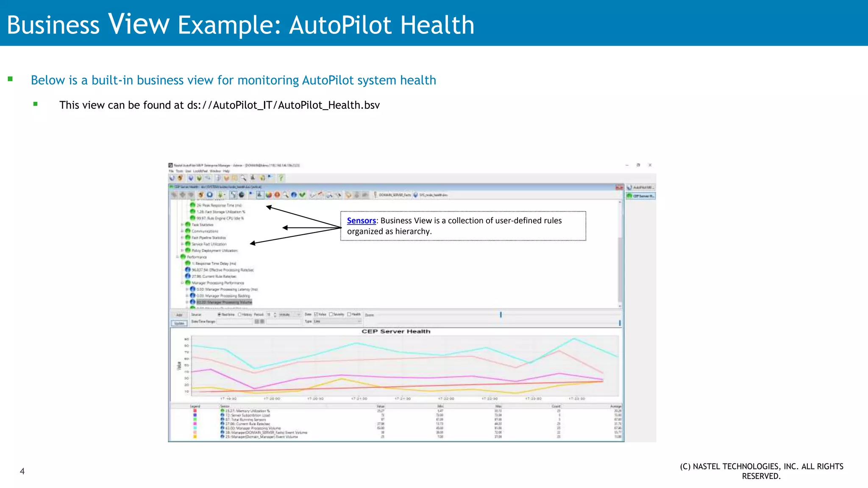The height and width of the screenshot is (488, 868).
Task: Click the red legend swatch for Memory Utilization
Action: (x=195, y=411)
